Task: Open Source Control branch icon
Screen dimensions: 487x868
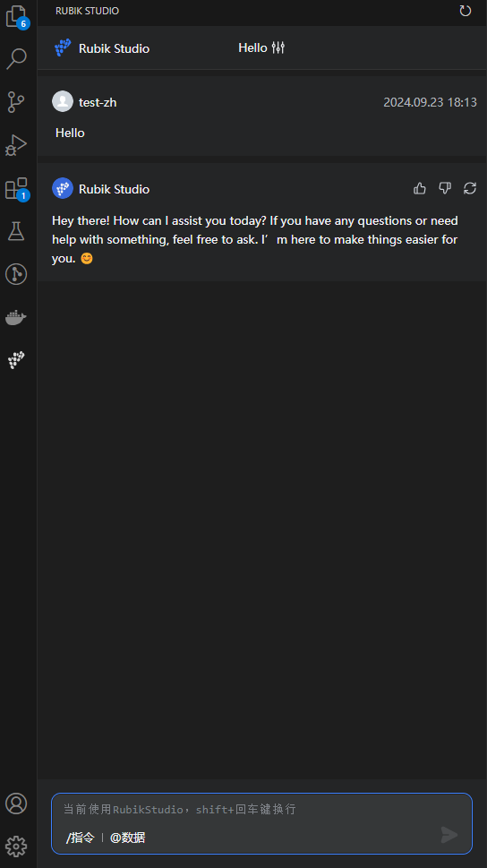Action: pos(16,102)
